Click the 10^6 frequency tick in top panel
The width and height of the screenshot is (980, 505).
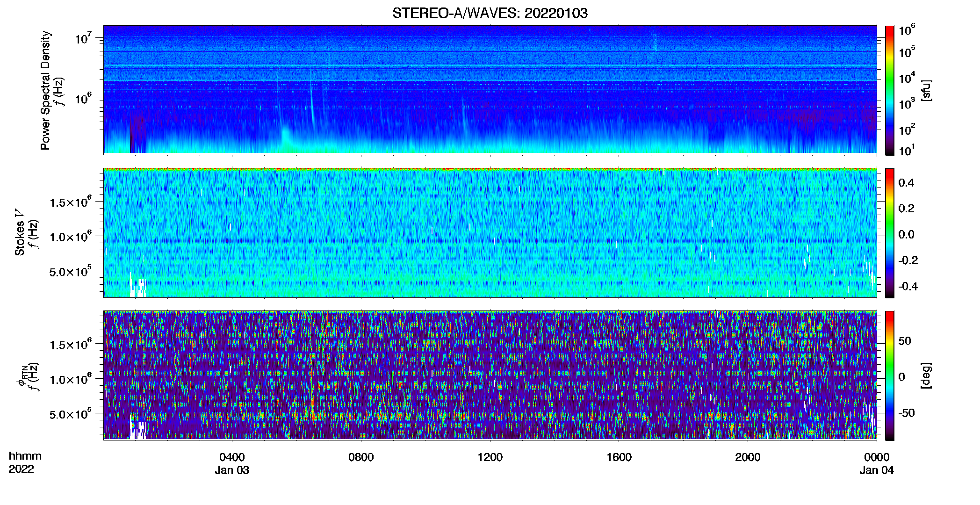83,98
